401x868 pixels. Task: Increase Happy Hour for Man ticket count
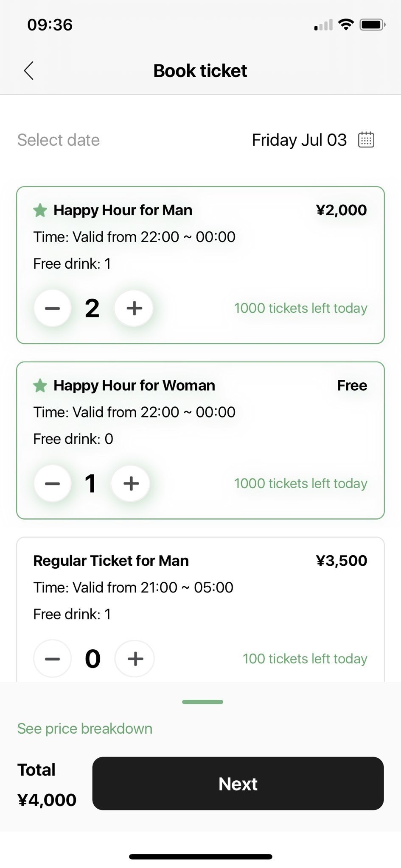point(134,308)
